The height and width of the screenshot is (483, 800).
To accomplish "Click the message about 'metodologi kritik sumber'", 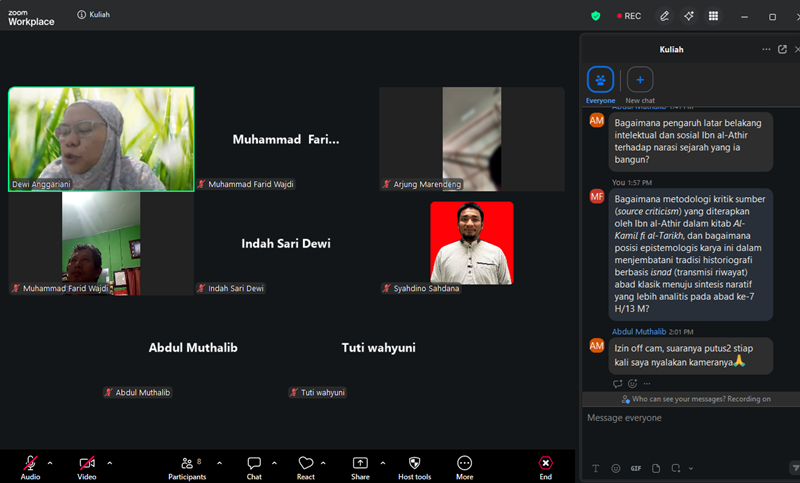I will [x=690, y=254].
